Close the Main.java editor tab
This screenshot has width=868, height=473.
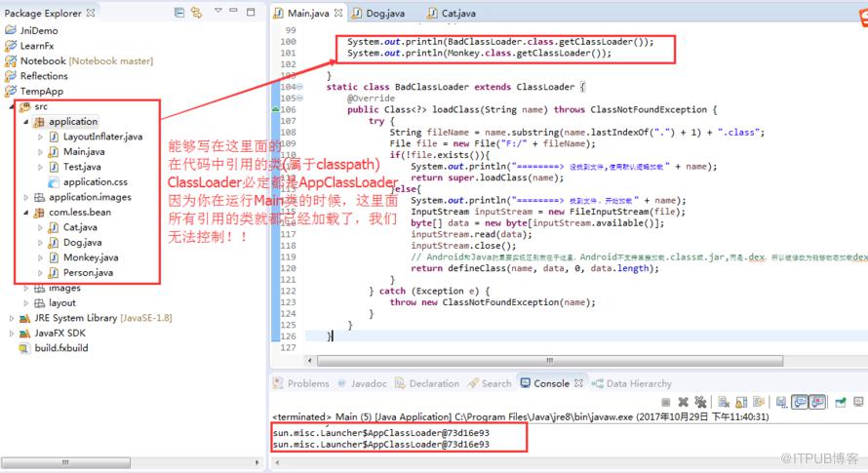[338, 13]
